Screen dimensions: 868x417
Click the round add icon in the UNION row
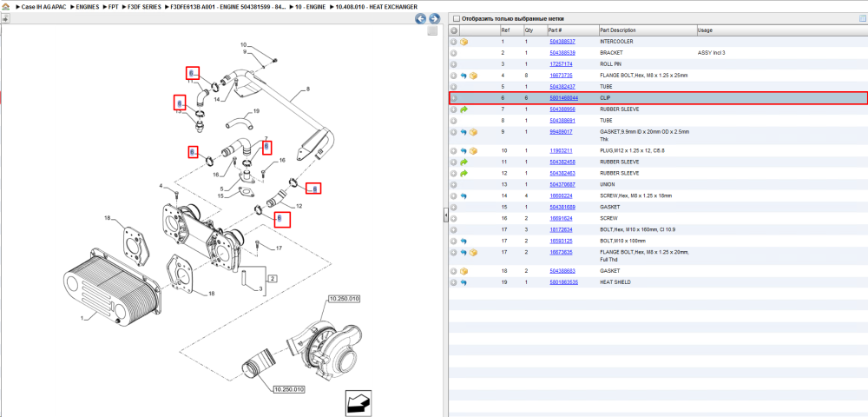453,184
